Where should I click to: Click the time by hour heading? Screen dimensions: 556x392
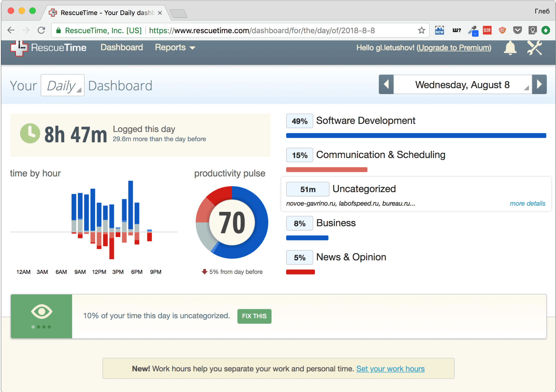tap(35, 173)
